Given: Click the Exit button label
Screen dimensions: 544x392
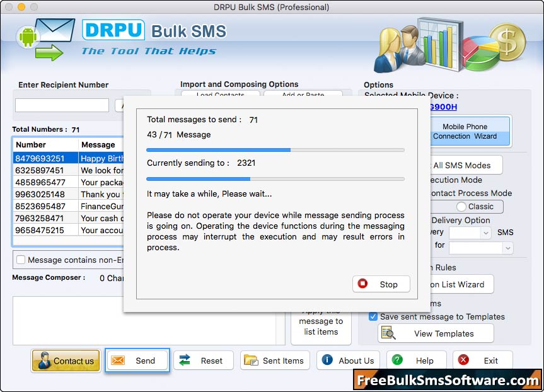Looking at the screenshot, I should pyautogui.click(x=491, y=360).
